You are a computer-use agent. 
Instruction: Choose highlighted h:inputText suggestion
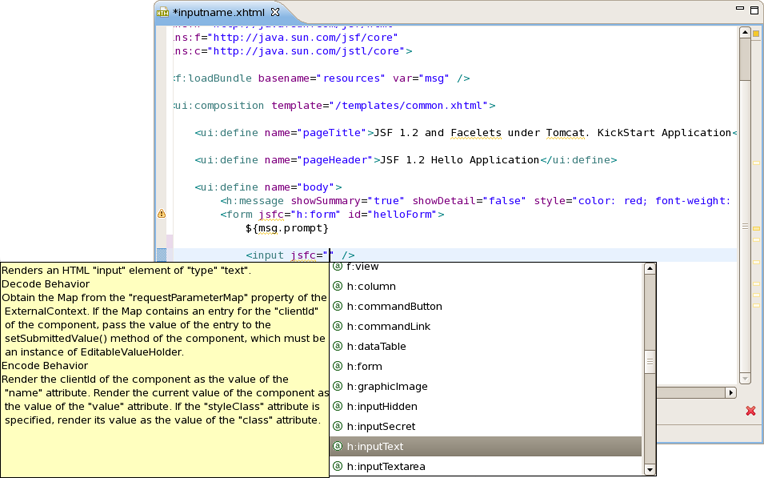tap(486, 446)
